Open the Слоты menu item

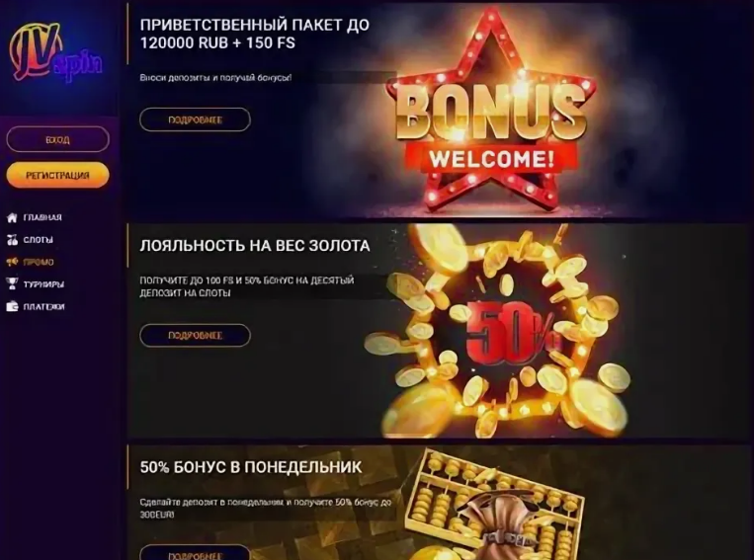[38, 240]
